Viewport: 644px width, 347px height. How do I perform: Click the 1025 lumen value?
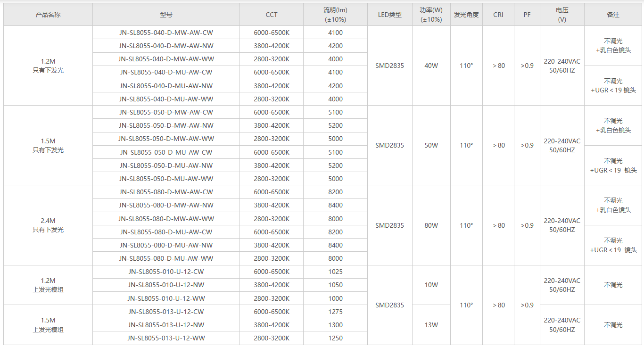pos(335,272)
